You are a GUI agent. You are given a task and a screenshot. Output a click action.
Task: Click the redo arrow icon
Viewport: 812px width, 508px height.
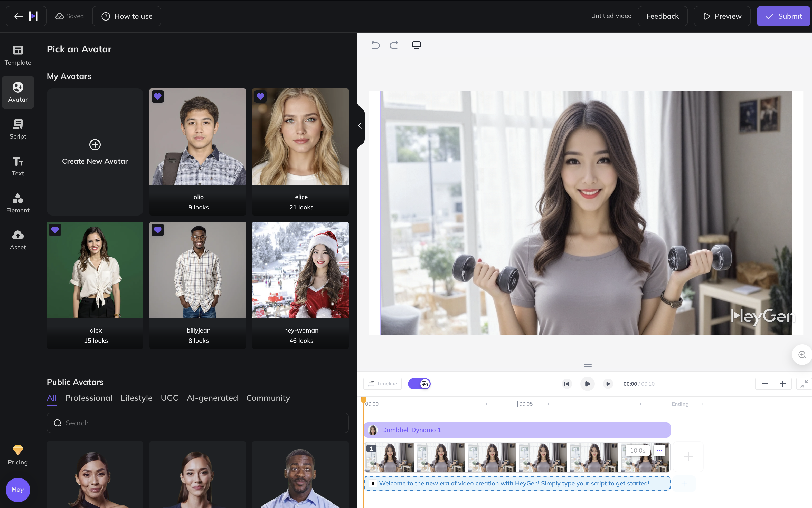click(394, 45)
